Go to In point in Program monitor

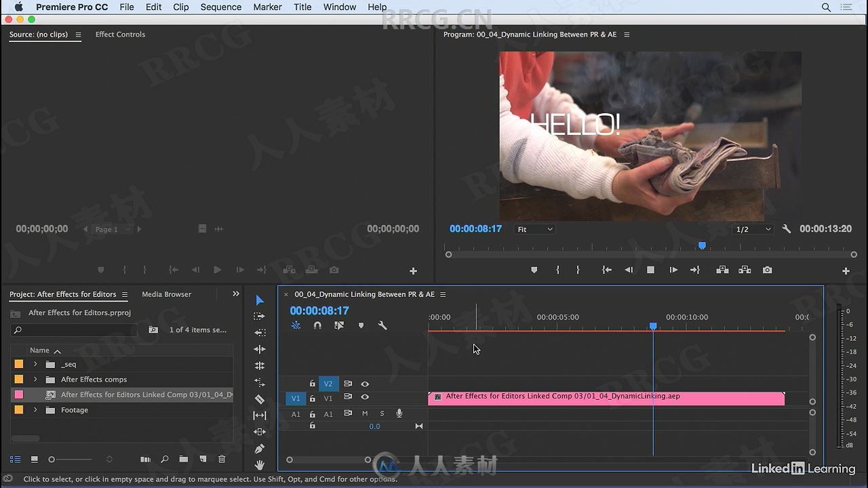pos(607,270)
